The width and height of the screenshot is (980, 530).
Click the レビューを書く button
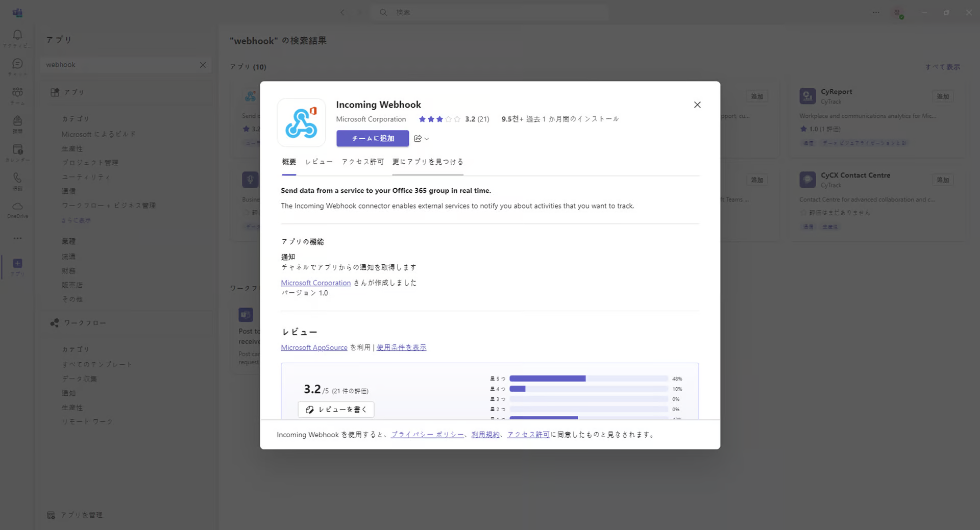click(x=336, y=410)
